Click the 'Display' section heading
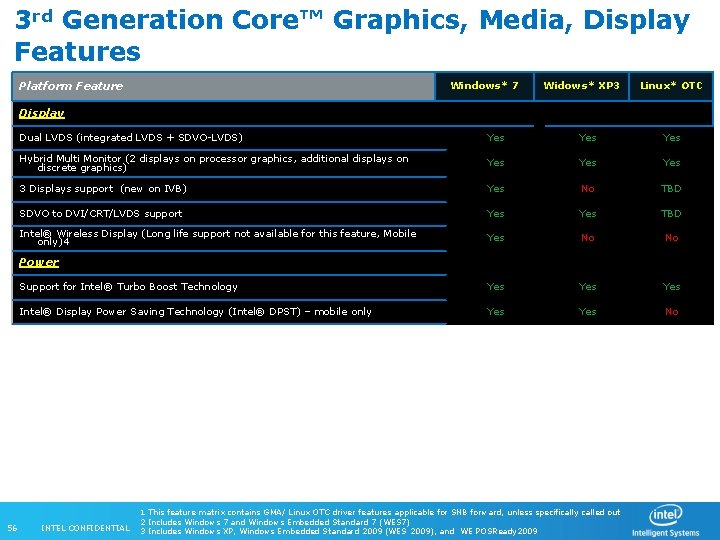The height and width of the screenshot is (540, 720). pos(41,113)
